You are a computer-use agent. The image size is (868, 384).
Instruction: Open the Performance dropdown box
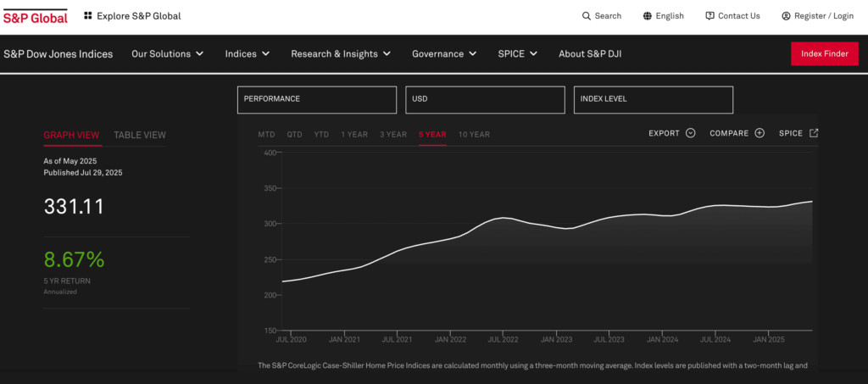click(316, 99)
